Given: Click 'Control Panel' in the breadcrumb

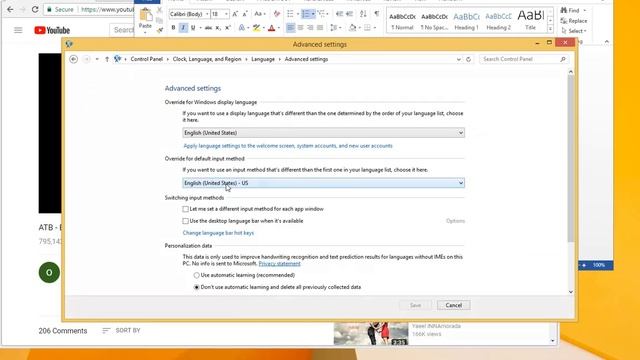Looking at the screenshot, I should (x=147, y=59).
